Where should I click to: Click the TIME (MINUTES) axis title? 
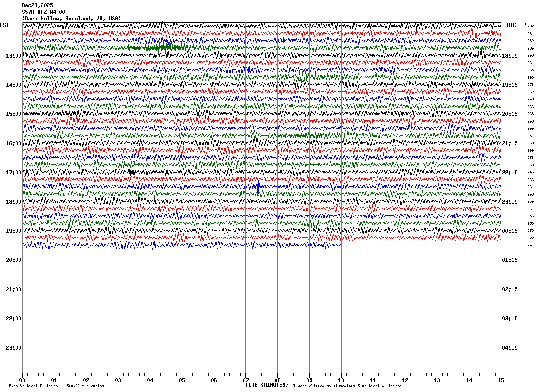267,385
